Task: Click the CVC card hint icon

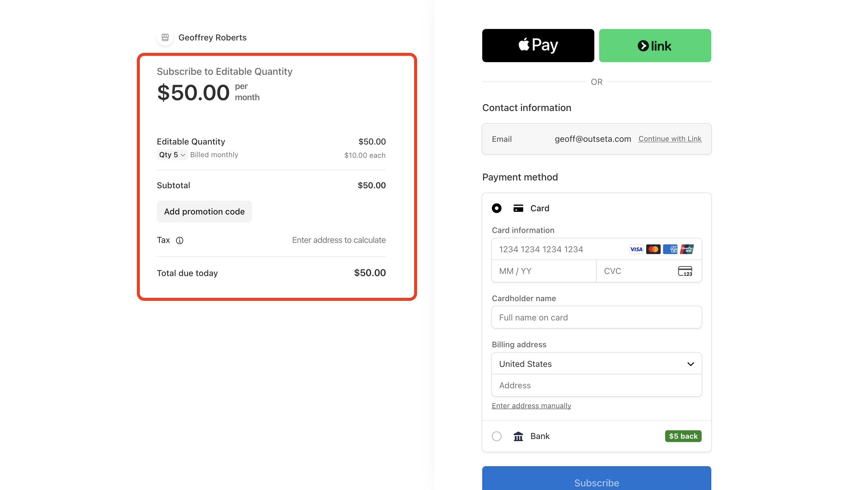Action: (685, 271)
